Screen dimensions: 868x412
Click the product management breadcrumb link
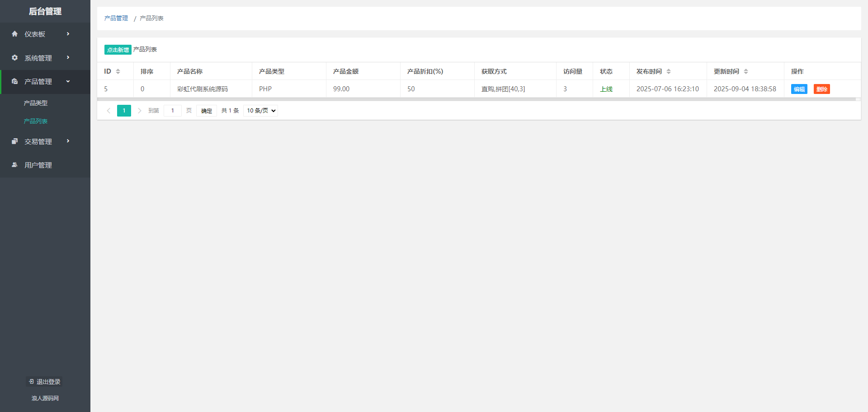(116, 18)
